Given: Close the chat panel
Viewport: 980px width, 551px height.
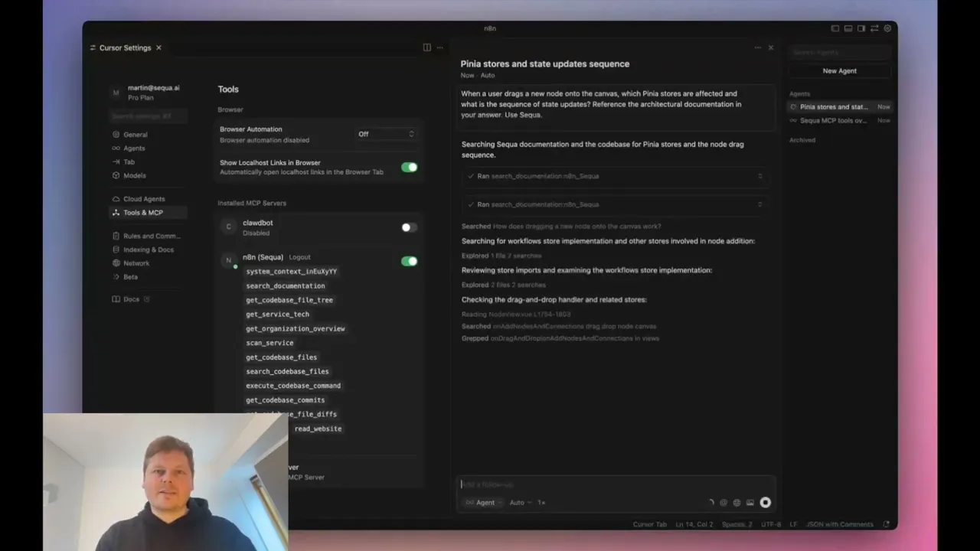Looking at the screenshot, I should click(771, 47).
